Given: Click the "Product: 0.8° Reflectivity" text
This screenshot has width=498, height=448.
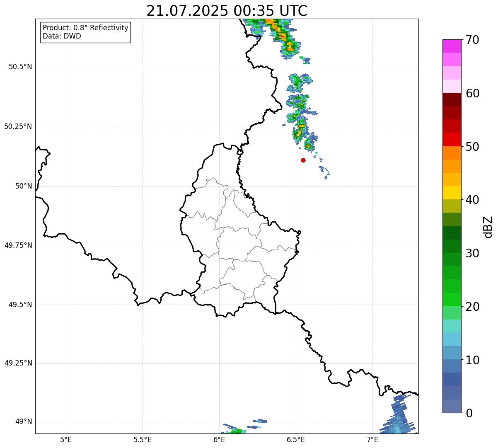Looking at the screenshot, I should 86,28.
